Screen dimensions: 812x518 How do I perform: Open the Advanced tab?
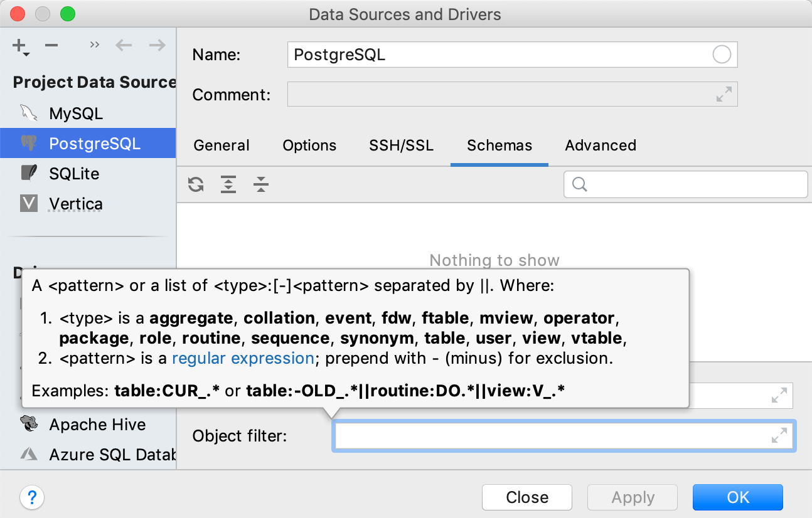pyautogui.click(x=601, y=145)
